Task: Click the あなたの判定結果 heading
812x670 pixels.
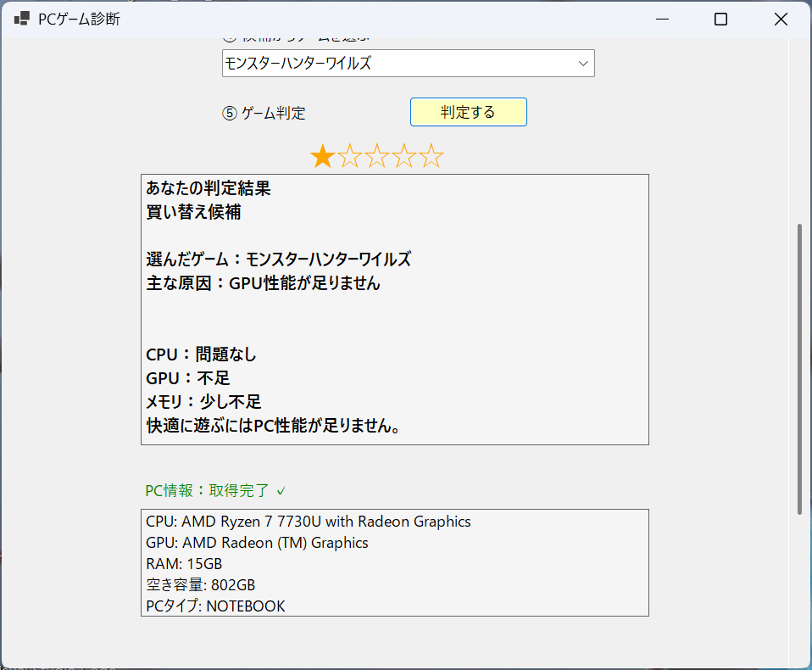Action: [x=209, y=188]
